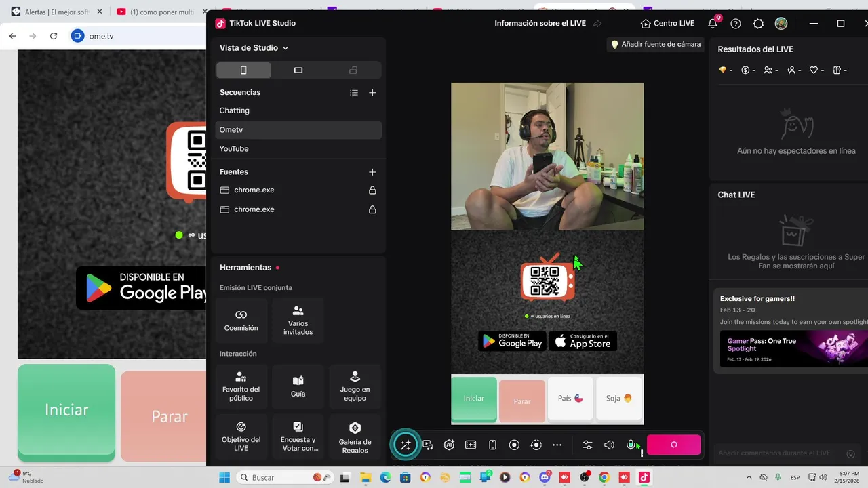Select the Ometv scene
Screen dimensions: 868x488
pos(298,129)
